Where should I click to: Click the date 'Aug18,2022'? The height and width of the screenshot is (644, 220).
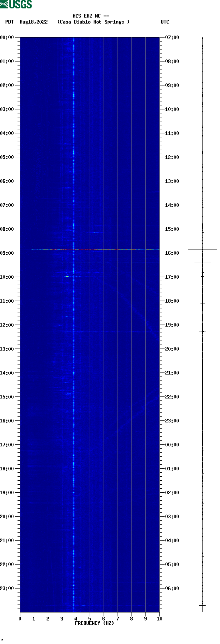click(33, 22)
